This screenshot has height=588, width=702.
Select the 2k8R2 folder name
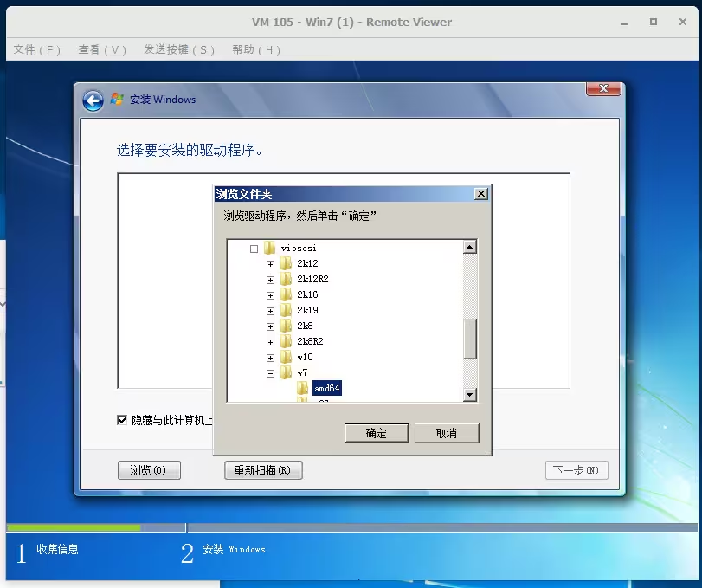coord(310,342)
